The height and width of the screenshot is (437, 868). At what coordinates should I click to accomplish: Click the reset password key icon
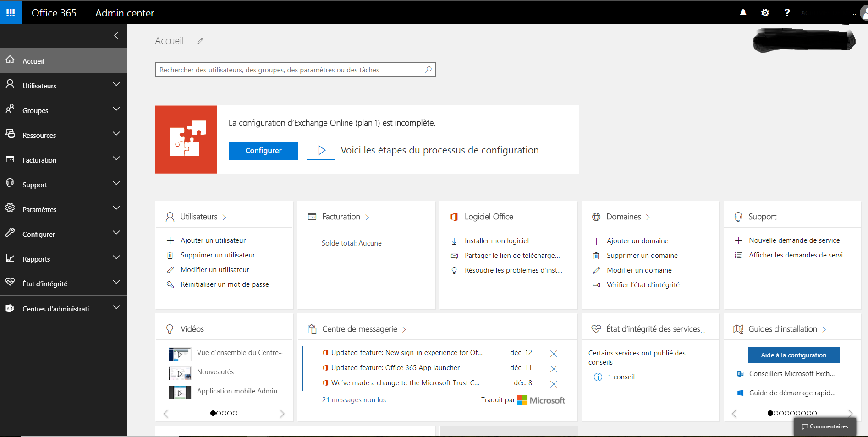pyautogui.click(x=170, y=284)
